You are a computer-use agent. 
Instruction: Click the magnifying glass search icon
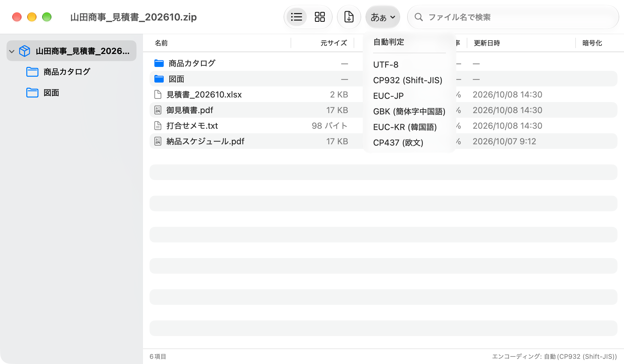click(x=419, y=17)
